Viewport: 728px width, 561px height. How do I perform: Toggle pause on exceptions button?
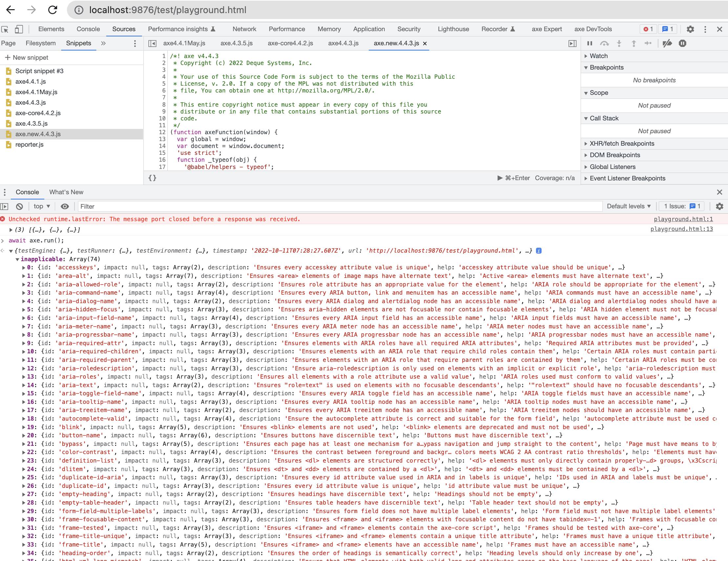(682, 43)
